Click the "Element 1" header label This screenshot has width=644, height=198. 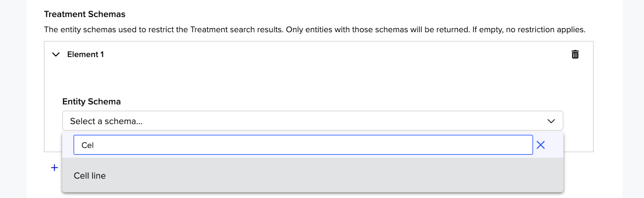[85, 54]
